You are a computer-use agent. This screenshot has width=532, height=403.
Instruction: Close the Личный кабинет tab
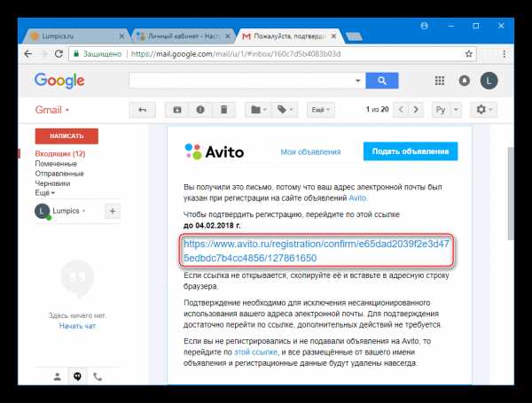[228, 36]
